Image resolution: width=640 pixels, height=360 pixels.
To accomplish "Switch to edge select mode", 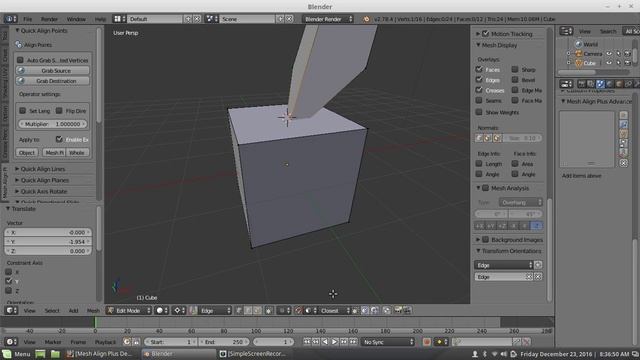I will [x=248, y=311].
